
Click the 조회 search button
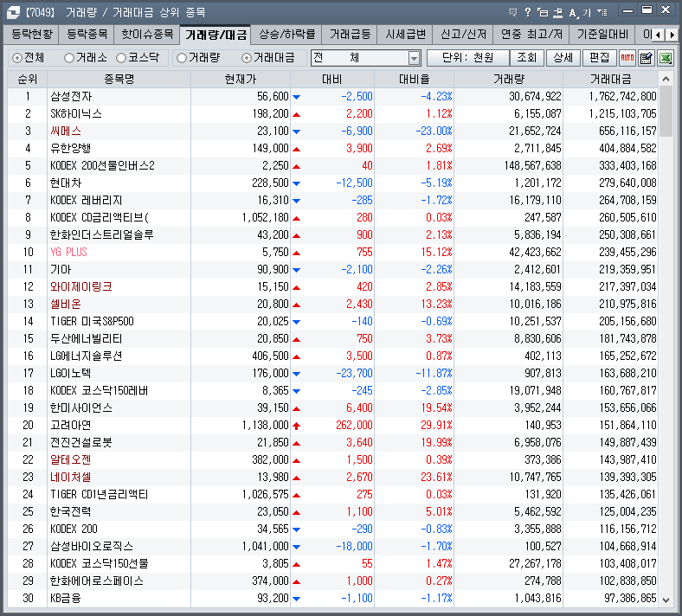point(527,58)
